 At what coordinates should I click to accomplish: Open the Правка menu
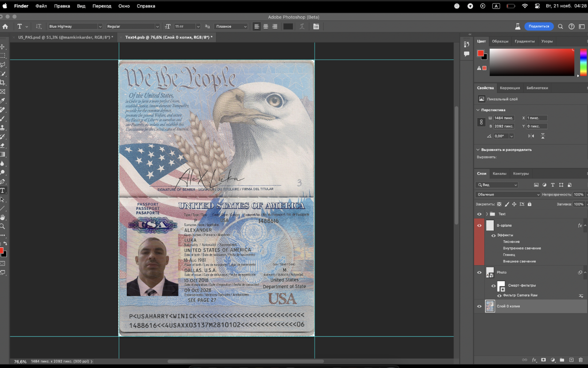coord(62,6)
